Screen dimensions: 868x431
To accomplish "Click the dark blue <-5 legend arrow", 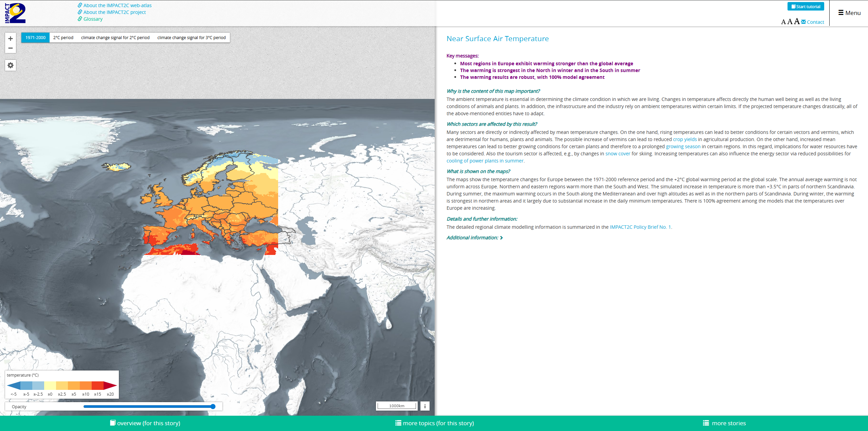I will (x=14, y=385).
